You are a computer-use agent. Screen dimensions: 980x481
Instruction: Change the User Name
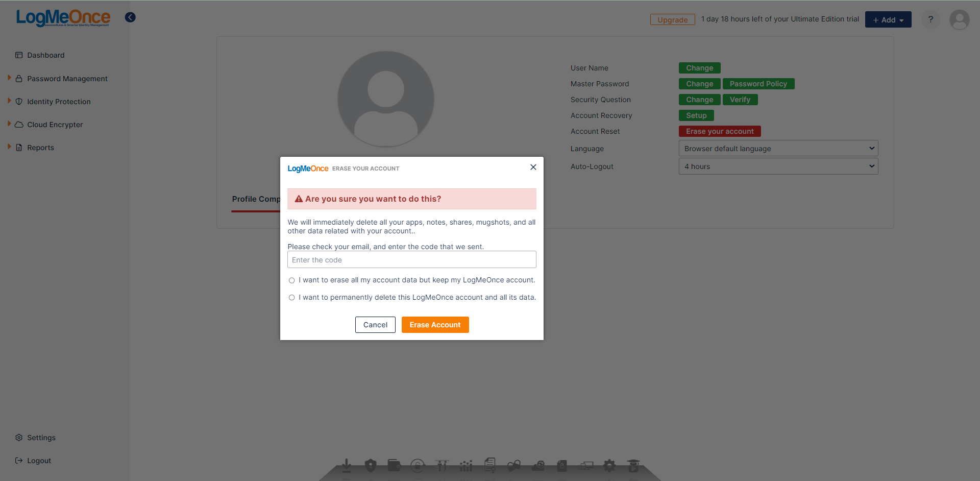pyautogui.click(x=699, y=68)
